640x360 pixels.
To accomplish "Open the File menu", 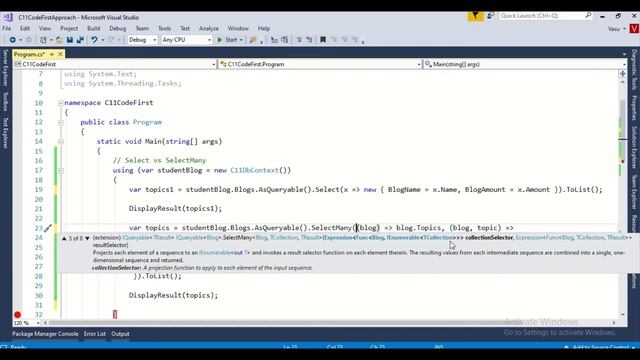I will pos(7,29).
